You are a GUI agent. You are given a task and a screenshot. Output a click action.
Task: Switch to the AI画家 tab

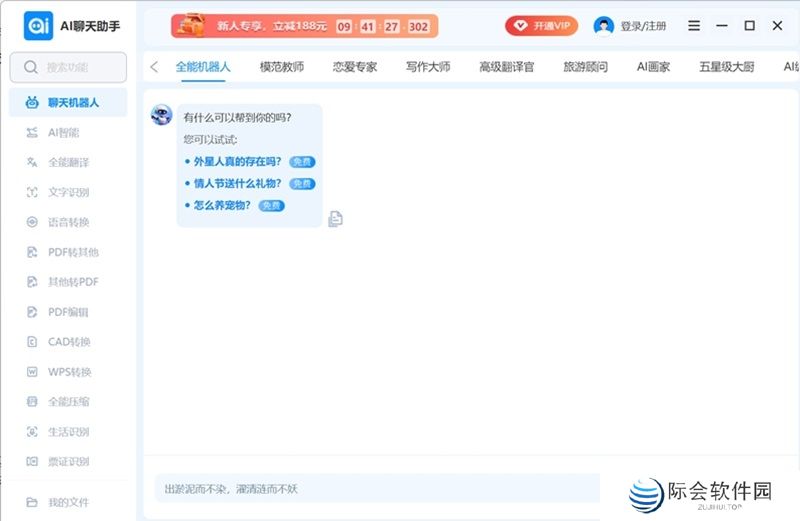[x=654, y=67]
